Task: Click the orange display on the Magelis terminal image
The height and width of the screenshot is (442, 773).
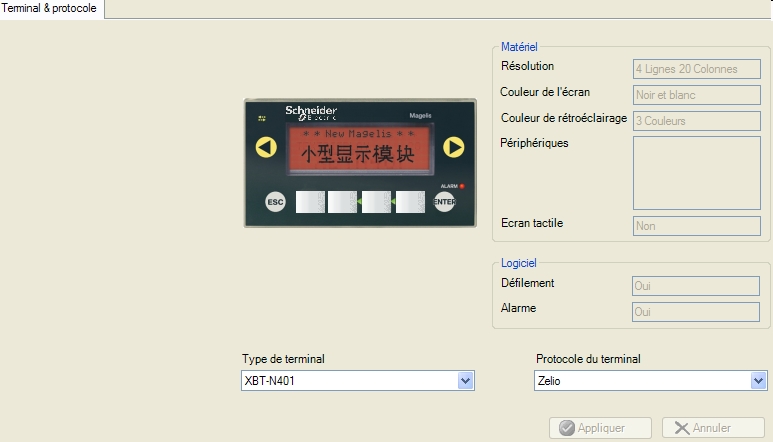Action: [x=360, y=148]
